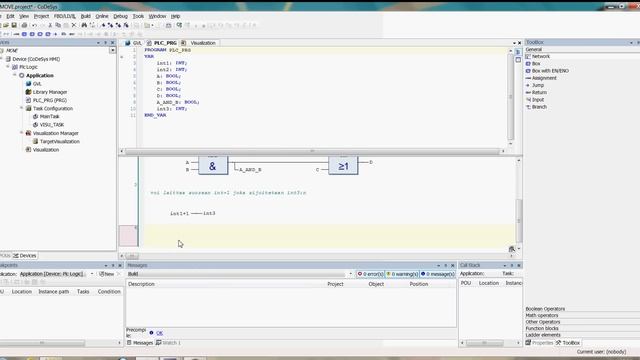Open the Project menu

pyautogui.click(x=41, y=16)
